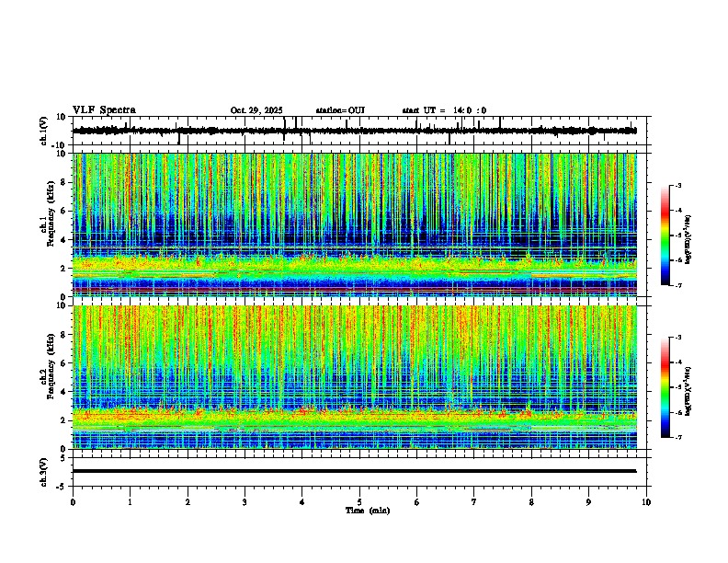Click the time axis tick label "3"
This screenshot has width=728, height=563.
pyautogui.click(x=245, y=502)
